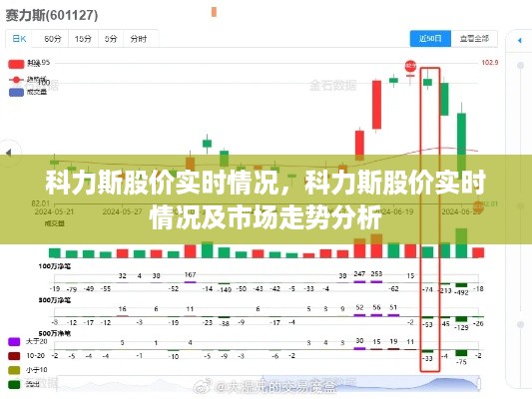Click the 2024-05-27 date label
532x399 pixels.
click(122, 211)
